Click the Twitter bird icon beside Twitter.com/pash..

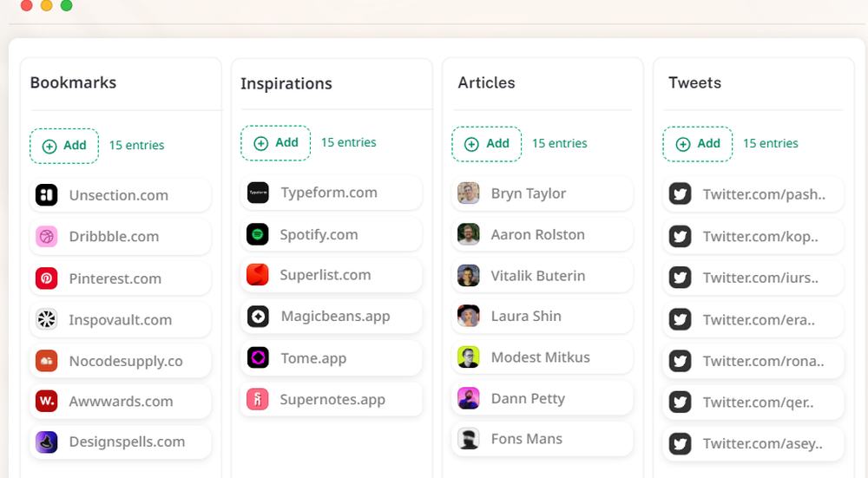681,194
